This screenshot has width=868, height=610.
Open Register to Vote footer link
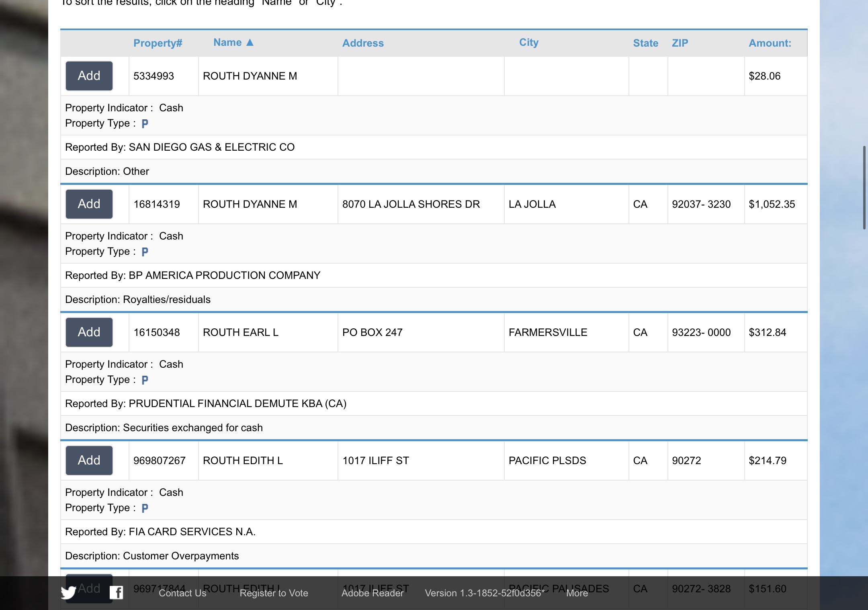point(274,593)
